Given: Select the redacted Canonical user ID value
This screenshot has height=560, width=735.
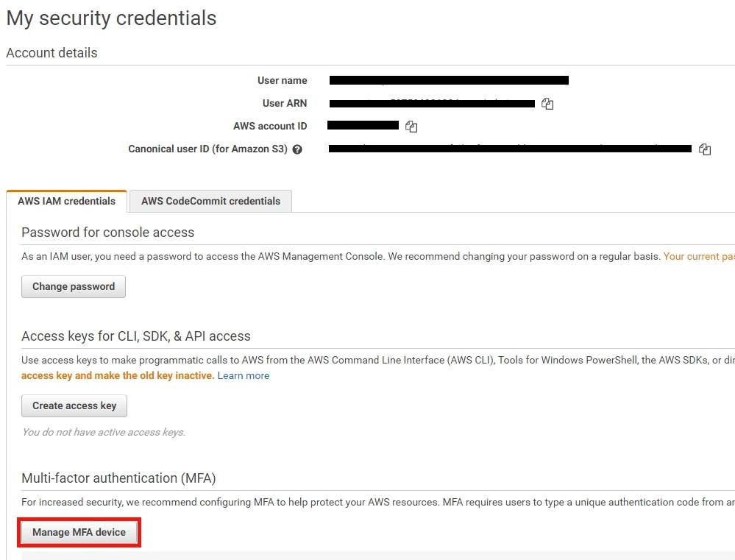Looking at the screenshot, I should point(510,149).
